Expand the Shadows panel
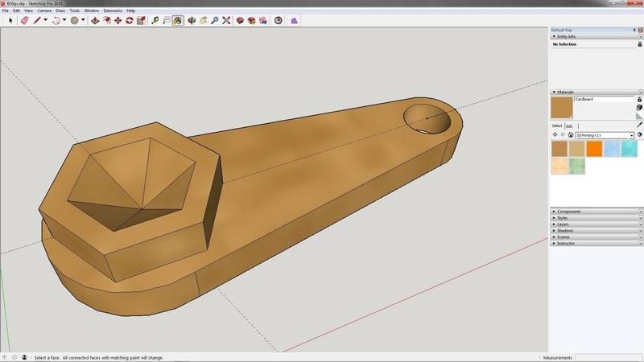The height and width of the screenshot is (362, 644). pyautogui.click(x=565, y=231)
